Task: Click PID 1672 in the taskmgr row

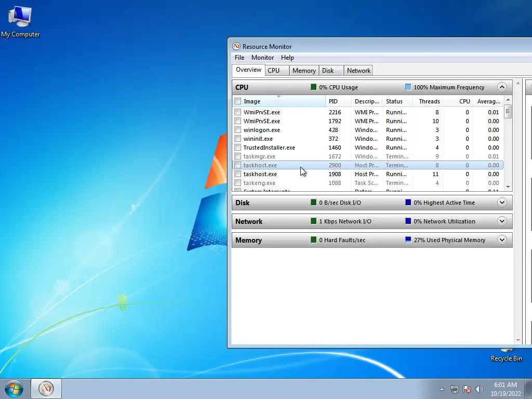Action: pyautogui.click(x=335, y=156)
